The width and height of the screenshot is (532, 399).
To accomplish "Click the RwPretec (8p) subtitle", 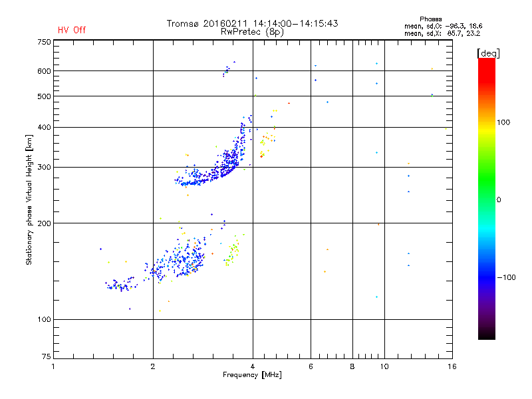I will tap(252, 32).
